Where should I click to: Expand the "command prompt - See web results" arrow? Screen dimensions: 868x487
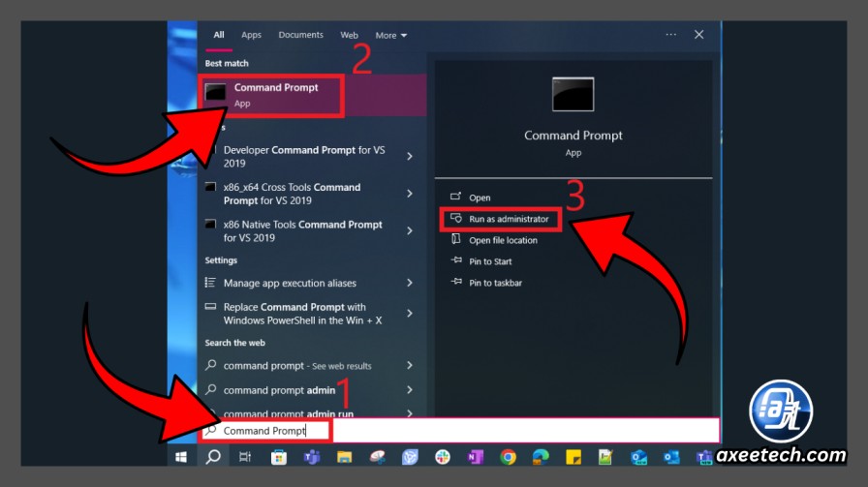click(x=410, y=365)
